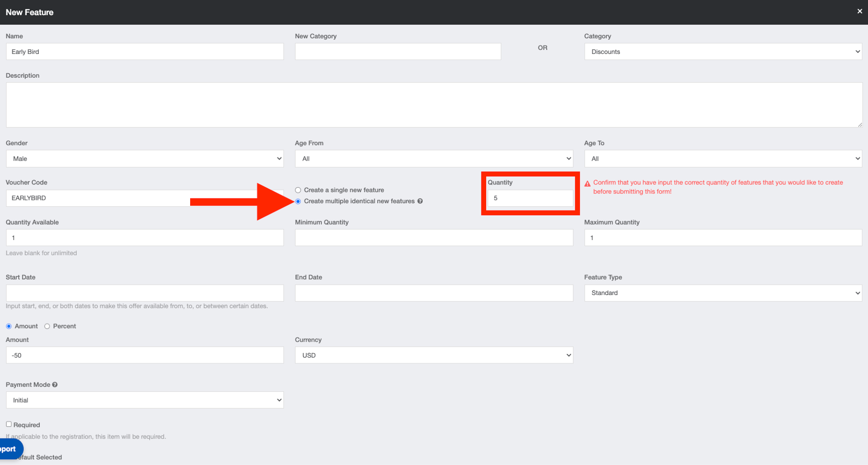Screen dimensions: 868x465
Task: Click the End Date field
Action: click(434, 293)
